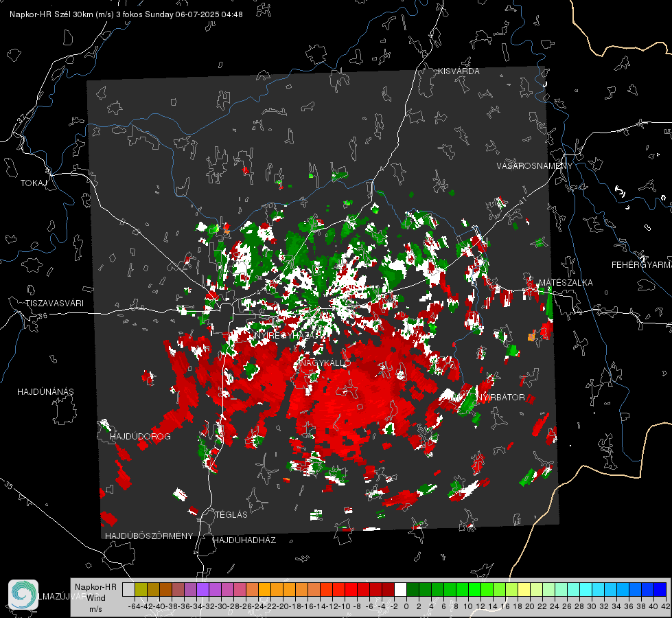Select the HAJDÚHADHÁZ town label
Viewport: 672px width, 618px height.
click(244, 540)
